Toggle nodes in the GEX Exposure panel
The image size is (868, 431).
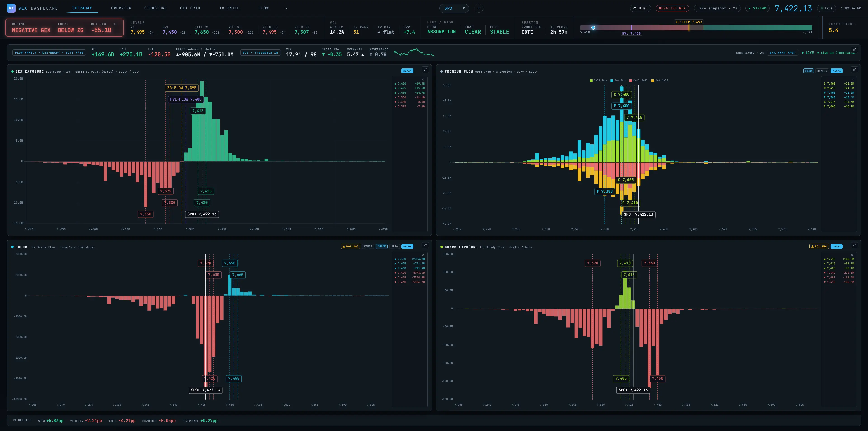(407, 71)
